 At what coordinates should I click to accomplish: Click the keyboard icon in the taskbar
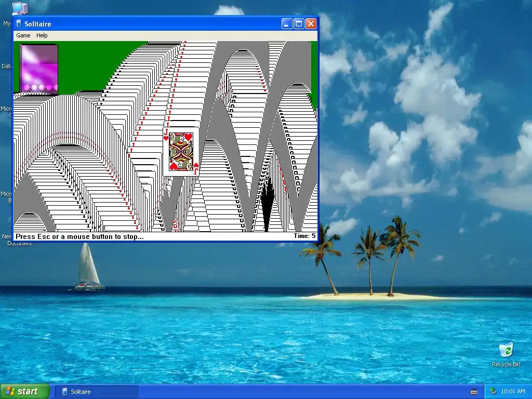coord(474,392)
